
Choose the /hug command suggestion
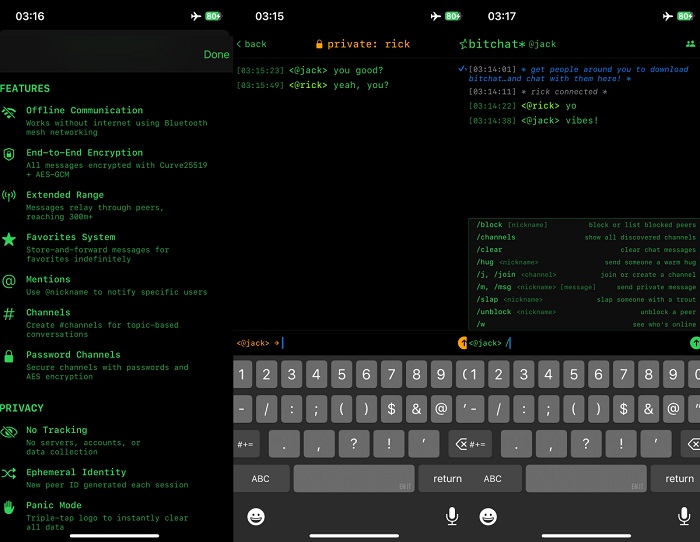[x=585, y=263]
